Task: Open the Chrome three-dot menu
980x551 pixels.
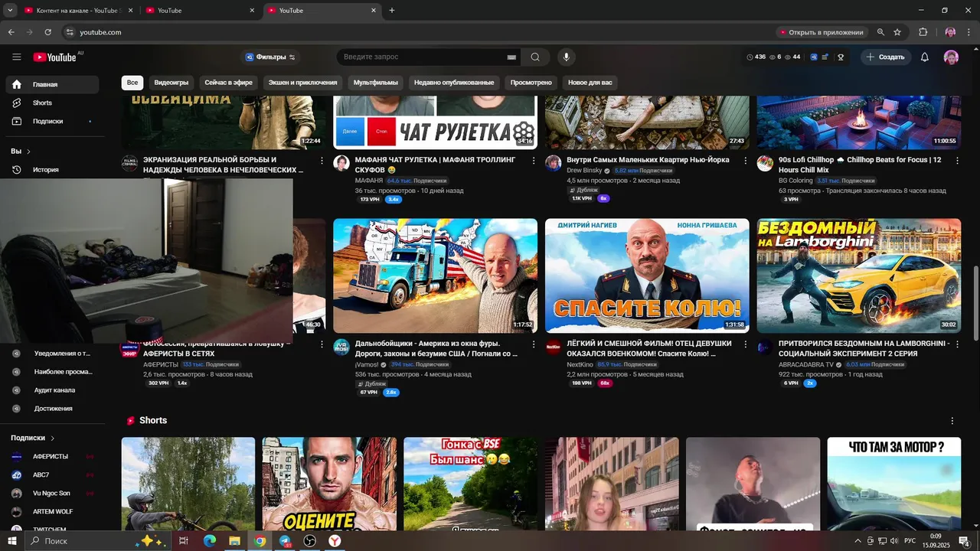Action: pyautogui.click(x=969, y=32)
